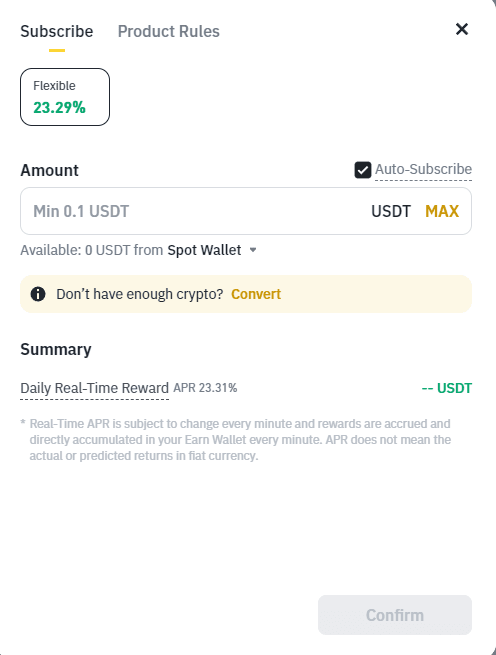Image resolution: width=496 pixels, height=655 pixels.
Task: Follow the Convert link
Action: (x=256, y=294)
